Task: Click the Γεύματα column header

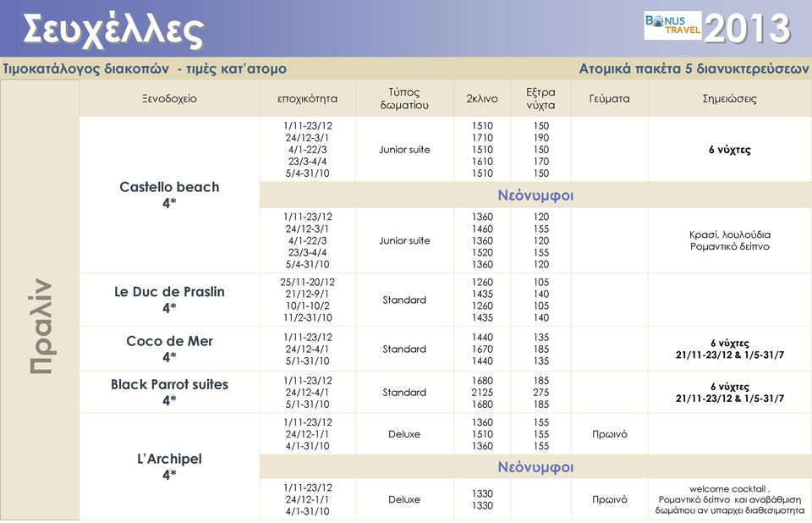Action: click(610, 98)
